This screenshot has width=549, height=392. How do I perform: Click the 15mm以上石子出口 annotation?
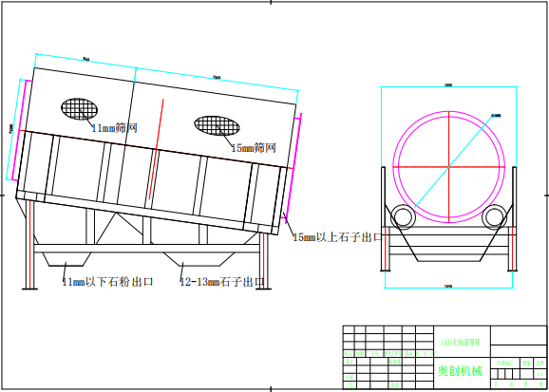click(x=337, y=237)
